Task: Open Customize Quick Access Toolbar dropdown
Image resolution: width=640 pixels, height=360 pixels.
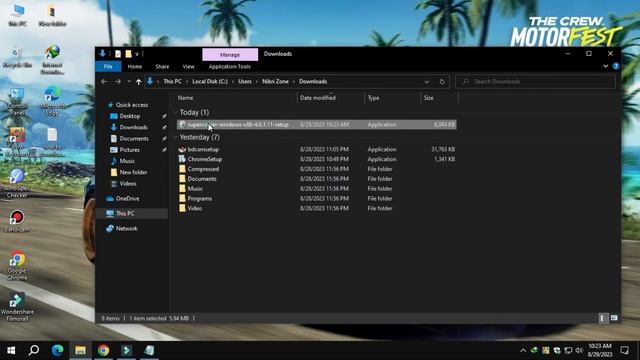Action: (137, 54)
